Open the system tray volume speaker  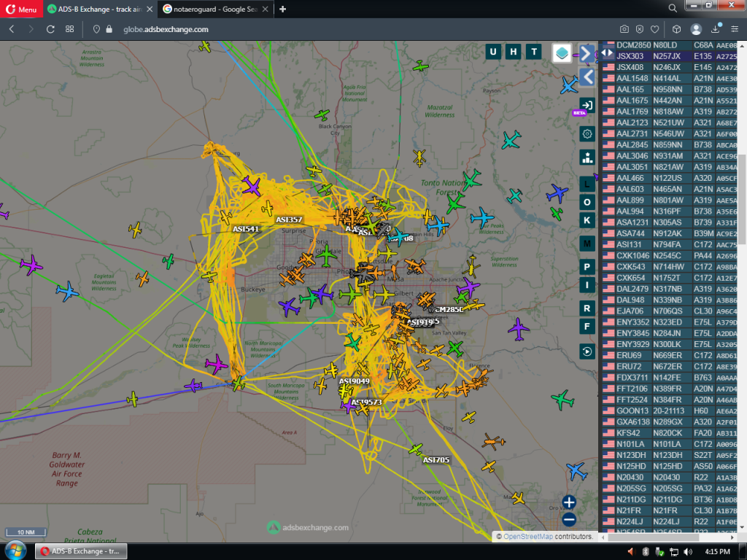click(688, 551)
